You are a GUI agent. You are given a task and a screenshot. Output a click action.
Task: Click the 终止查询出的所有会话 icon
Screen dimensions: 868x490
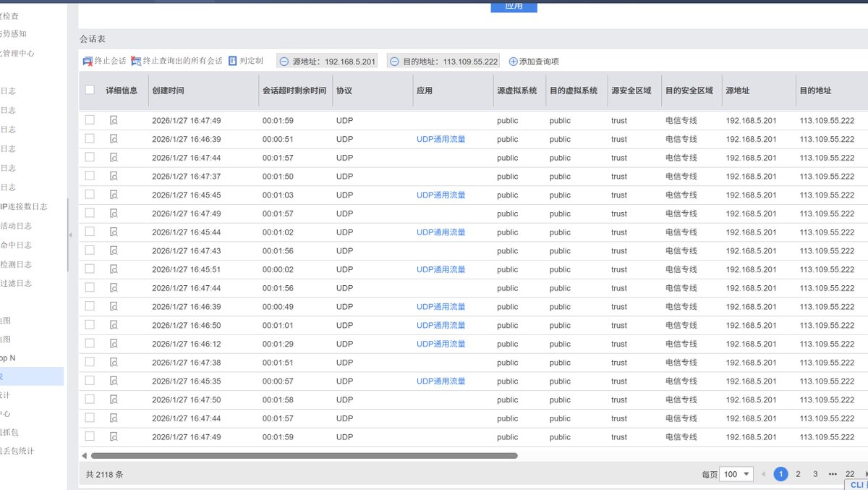[x=136, y=62]
